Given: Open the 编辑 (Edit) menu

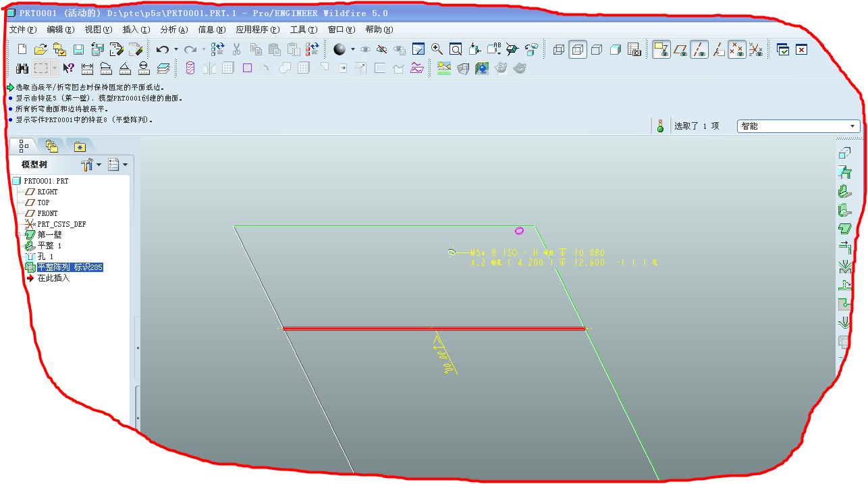Looking at the screenshot, I should pos(61,30).
